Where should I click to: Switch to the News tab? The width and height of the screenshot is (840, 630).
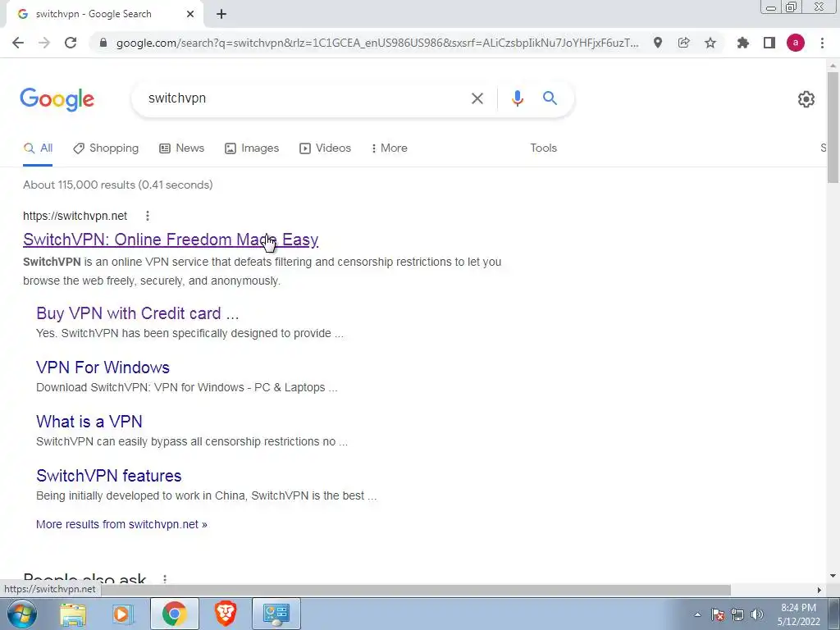coord(181,148)
